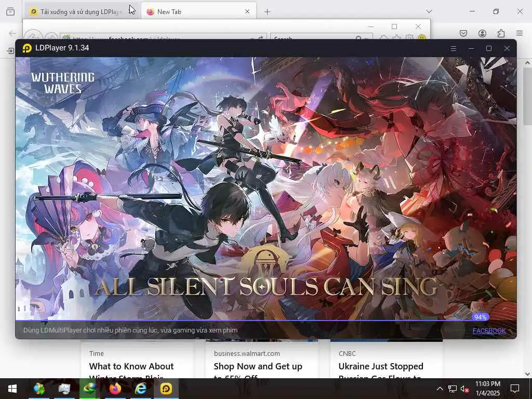
Task: Open the green globe download manager taskbar icon
Action: (x=90, y=389)
